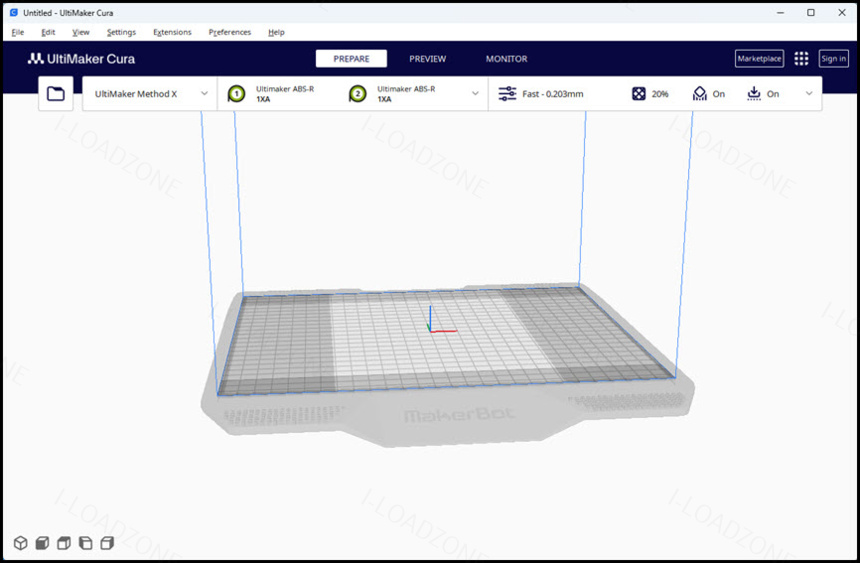Click the extruder 2 circle icon
This screenshot has height=563, width=860.
tap(358, 94)
